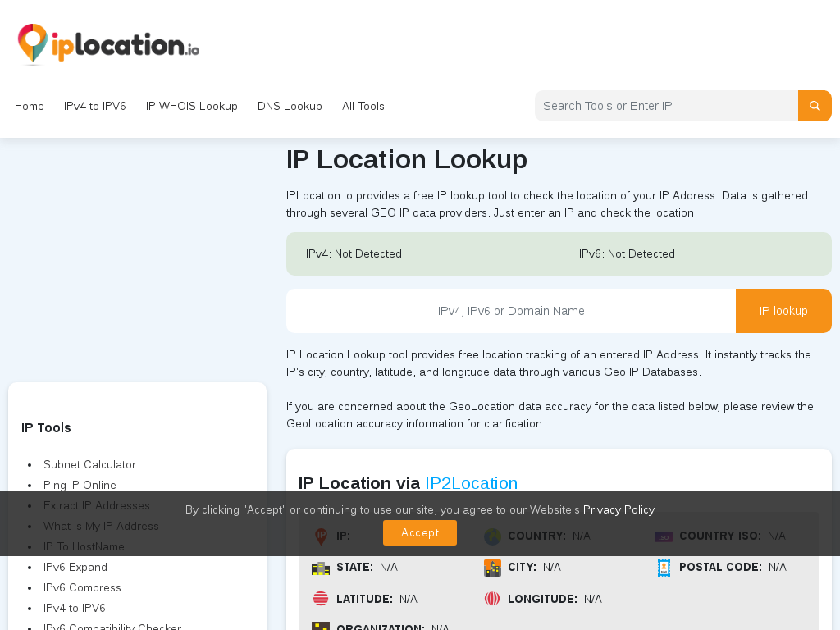Click the LONGITUDE N/A value
This screenshot has height=630, width=840.
(593, 599)
